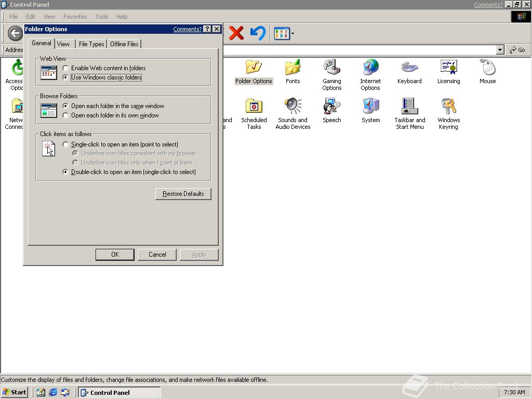
Task: Select the Folder Options control panel icon
Action: [254, 72]
